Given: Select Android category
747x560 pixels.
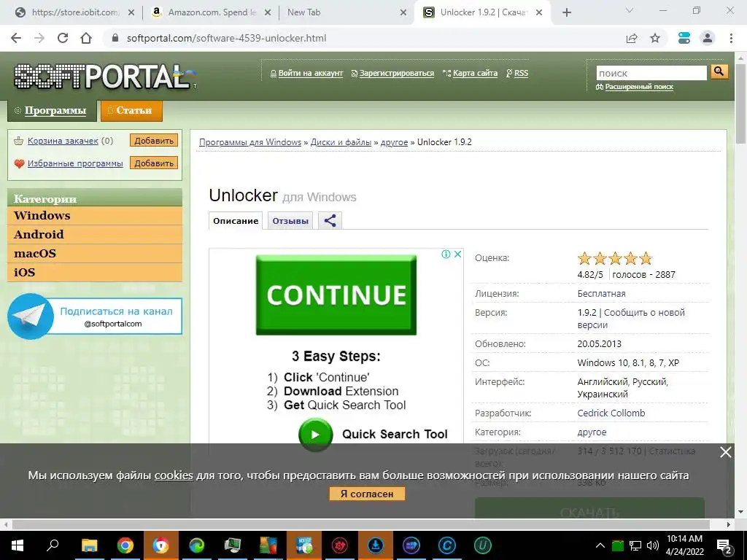Looking at the screenshot, I should (x=95, y=234).
